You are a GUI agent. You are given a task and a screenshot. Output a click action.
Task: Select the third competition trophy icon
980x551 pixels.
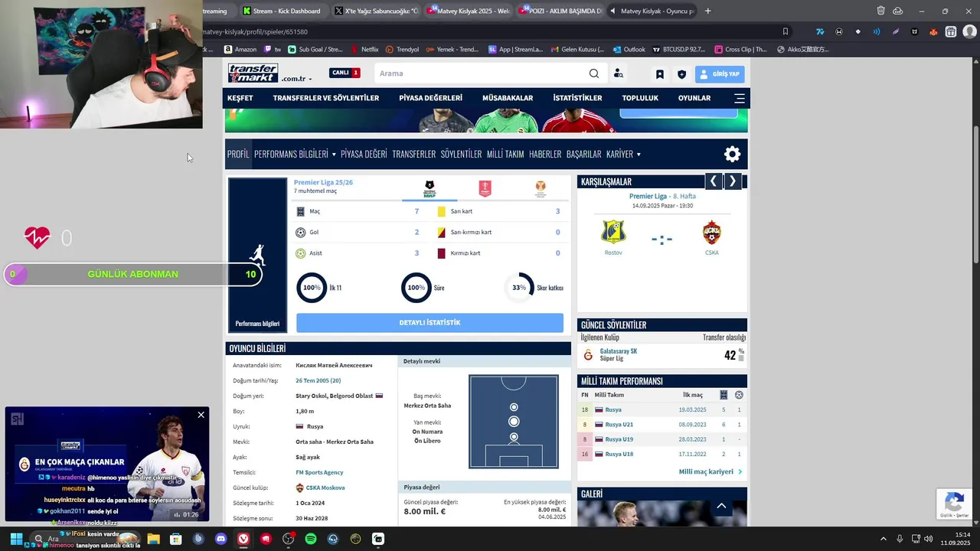[x=541, y=188]
